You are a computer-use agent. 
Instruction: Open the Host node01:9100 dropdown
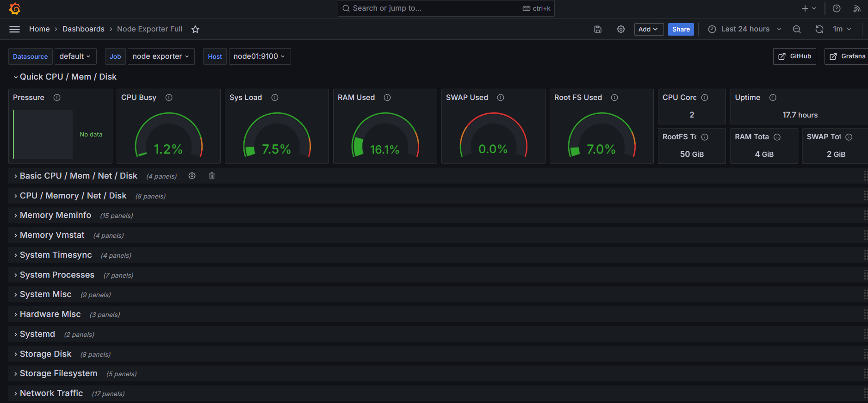click(260, 56)
